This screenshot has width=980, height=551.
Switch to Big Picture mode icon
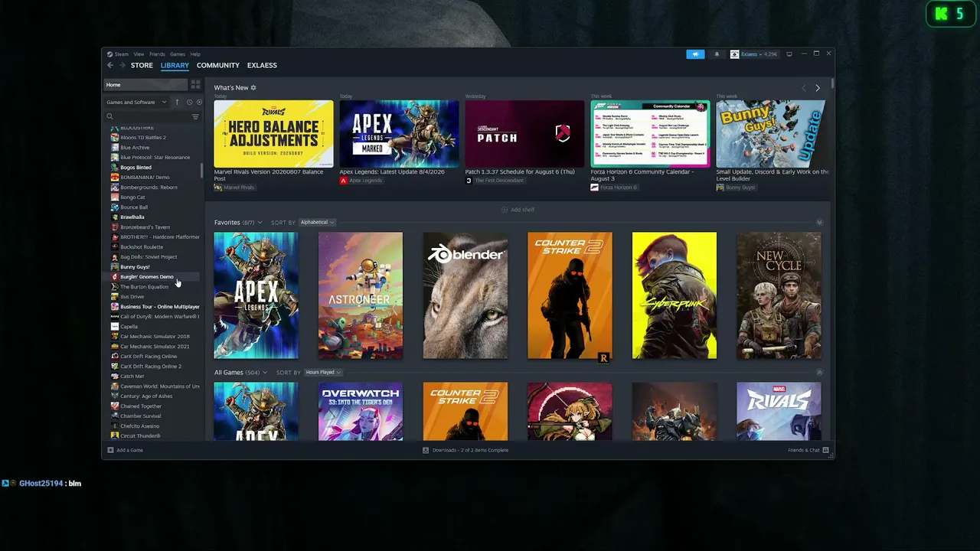point(789,54)
